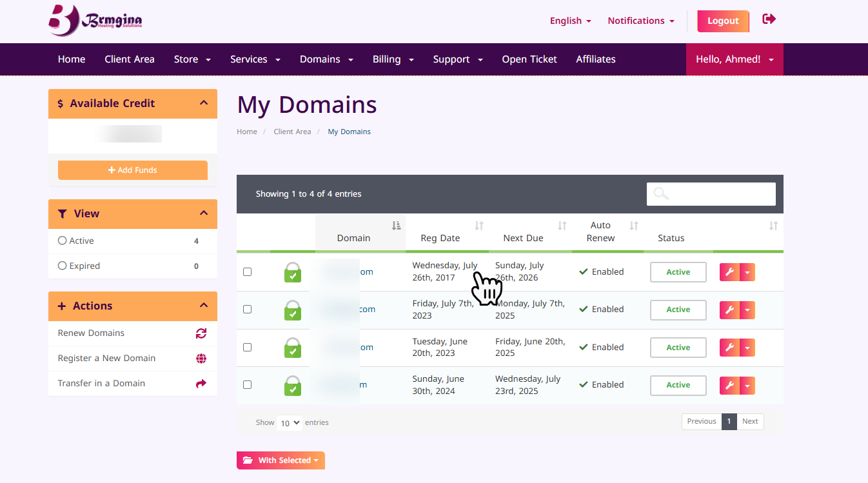Click the Register a New Domain link
The image size is (868, 483).
[106, 359]
